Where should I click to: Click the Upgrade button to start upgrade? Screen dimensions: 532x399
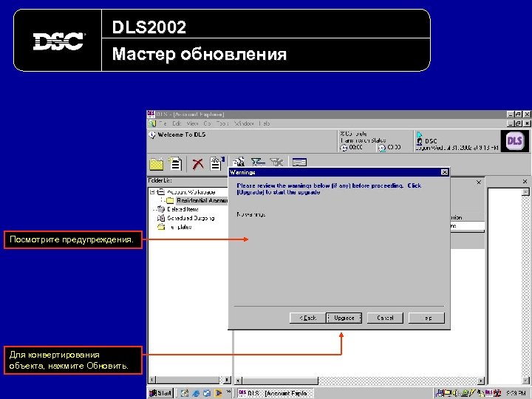344,318
